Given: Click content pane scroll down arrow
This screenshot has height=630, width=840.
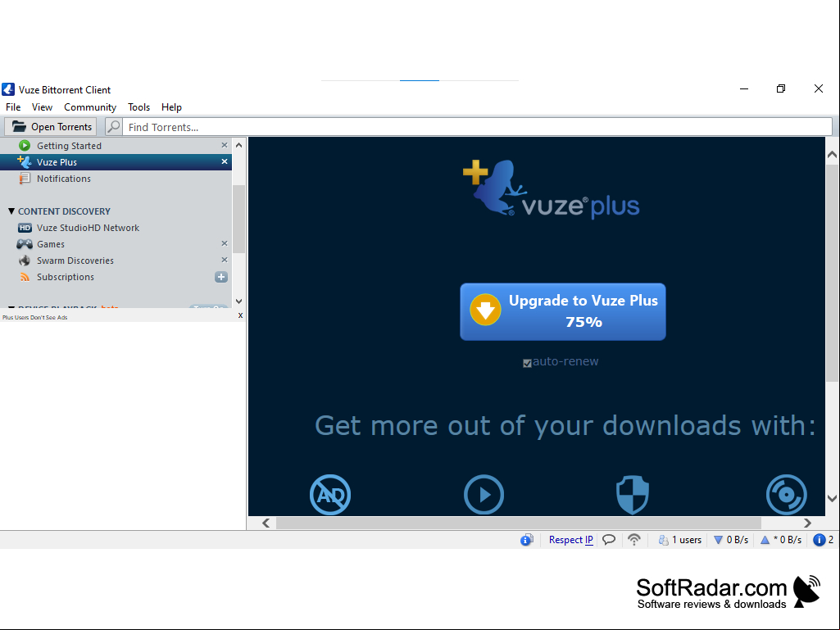Looking at the screenshot, I should (832, 498).
